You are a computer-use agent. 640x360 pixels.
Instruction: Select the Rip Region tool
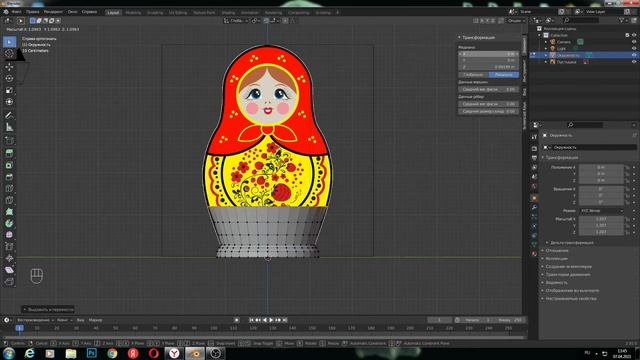tap(9, 282)
